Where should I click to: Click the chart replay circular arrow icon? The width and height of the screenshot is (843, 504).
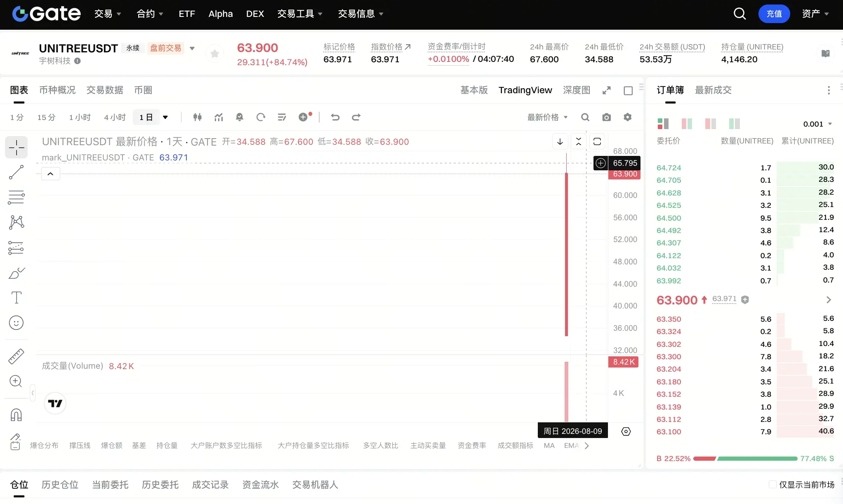tap(261, 117)
